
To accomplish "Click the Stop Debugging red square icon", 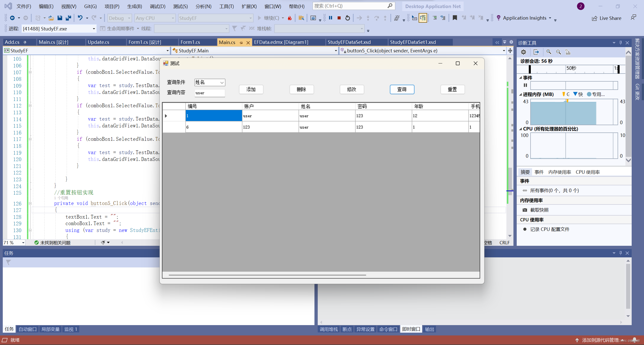I will point(339,18).
